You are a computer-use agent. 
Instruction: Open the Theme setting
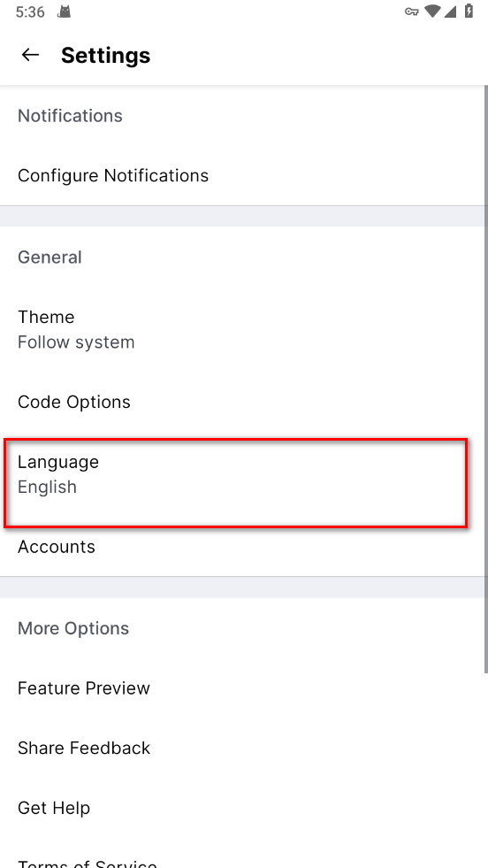coord(243,329)
